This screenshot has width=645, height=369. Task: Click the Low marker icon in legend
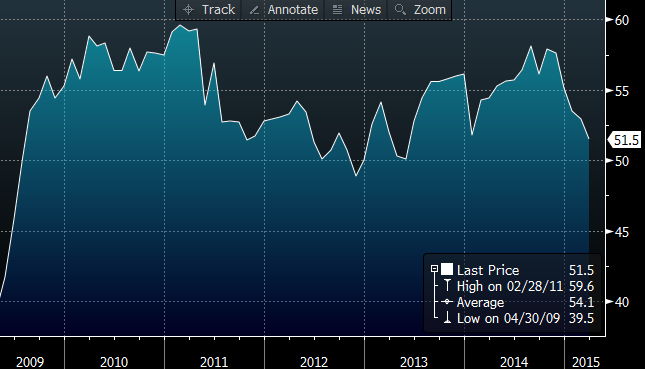tap(447, 318)
